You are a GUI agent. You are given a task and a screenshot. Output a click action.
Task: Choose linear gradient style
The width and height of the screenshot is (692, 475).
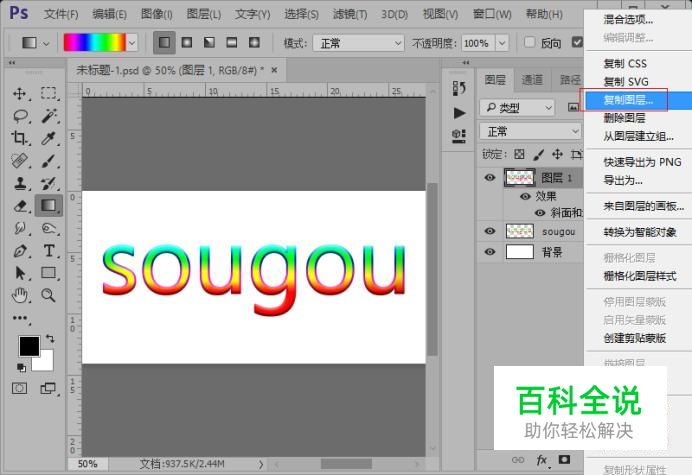(164, 43)
